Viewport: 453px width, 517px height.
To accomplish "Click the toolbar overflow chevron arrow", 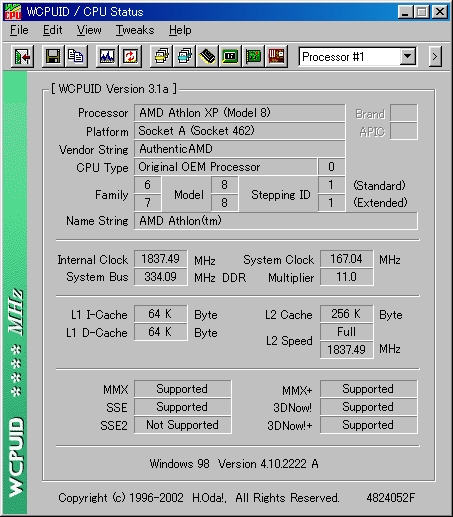I will pos(435,57).
